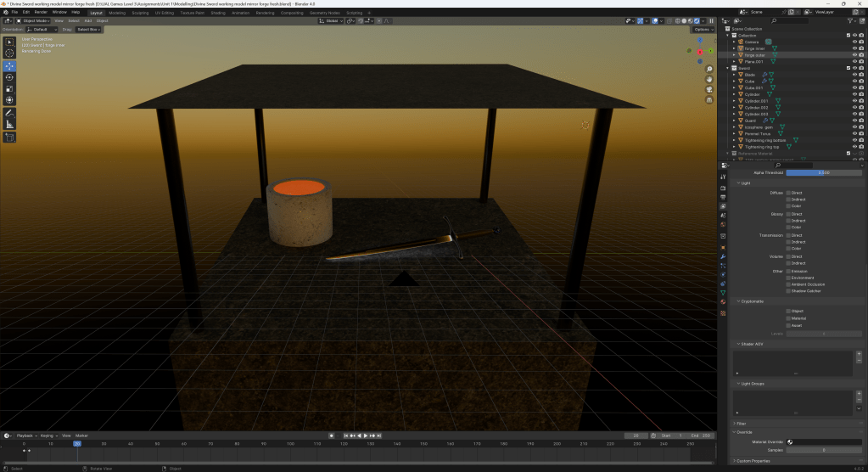Activate the Annotate pencil tool

9,113
